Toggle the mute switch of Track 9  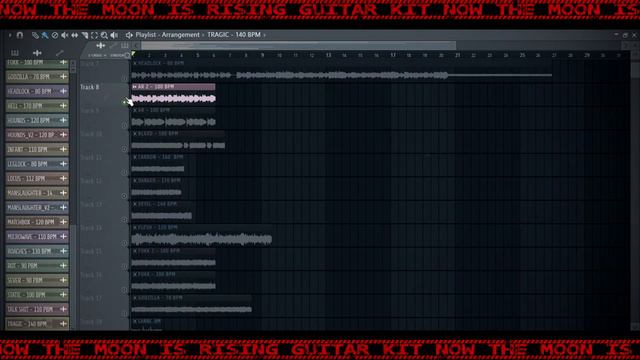pyautogui.click(x=124, y=125)
